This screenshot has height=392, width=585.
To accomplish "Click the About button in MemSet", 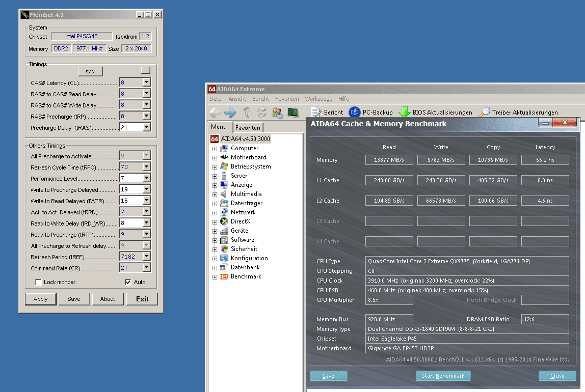I will 108,299.
